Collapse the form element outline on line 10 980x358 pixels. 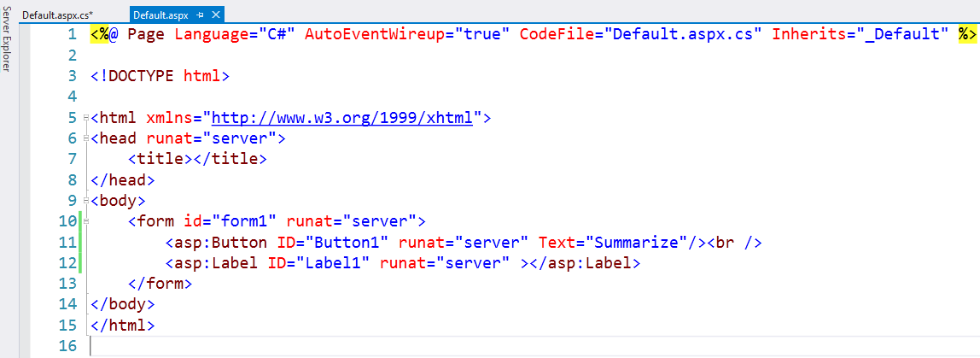tap(86, 221)
